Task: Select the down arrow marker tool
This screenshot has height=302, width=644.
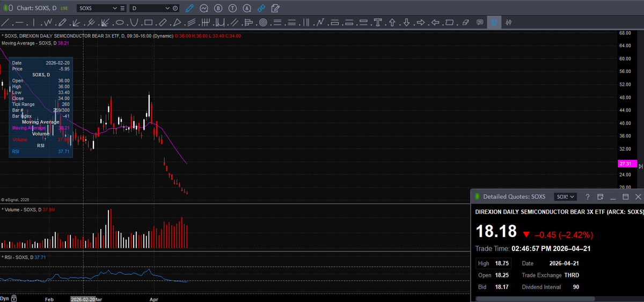Action: pyautogui.click(x=406, y=23)
